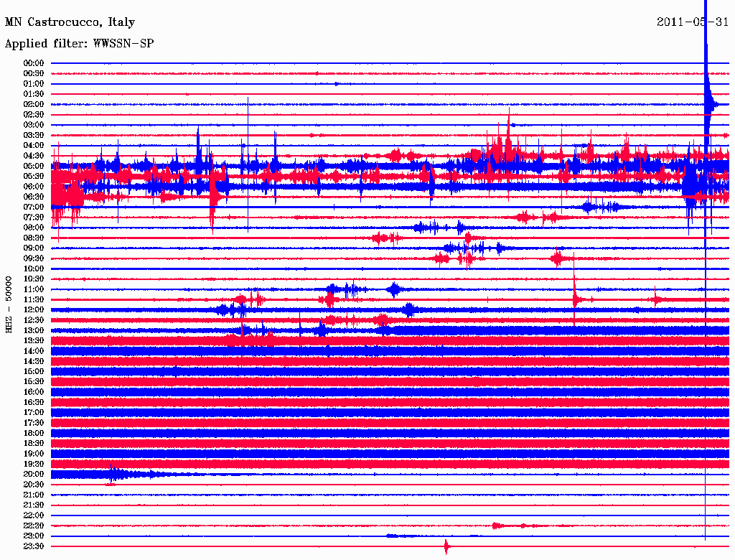Click the 19:00 time label
The image size is (735, 560).
[34, 454]
